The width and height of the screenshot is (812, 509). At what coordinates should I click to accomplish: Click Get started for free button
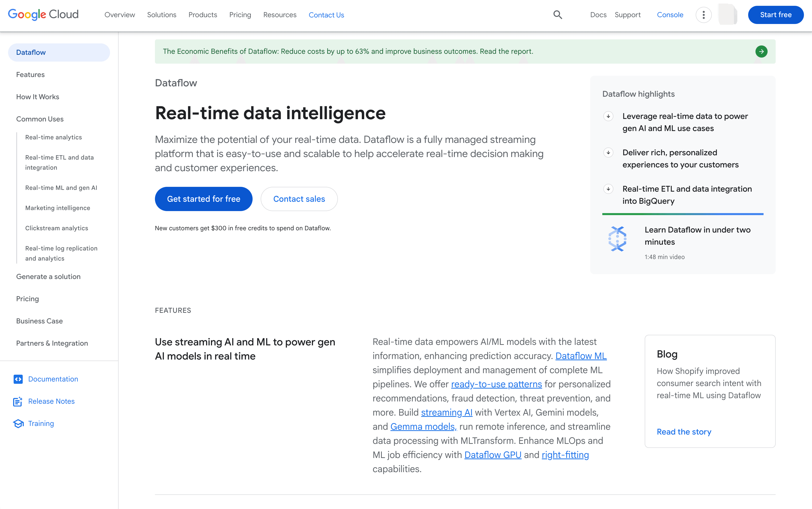[203, 199]
